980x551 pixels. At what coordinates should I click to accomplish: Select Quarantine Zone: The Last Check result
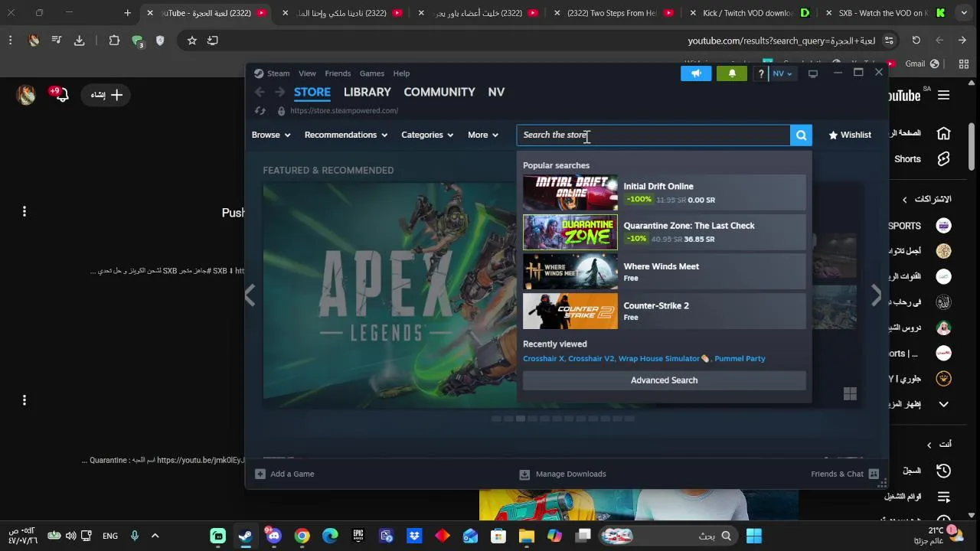[664, 232]
